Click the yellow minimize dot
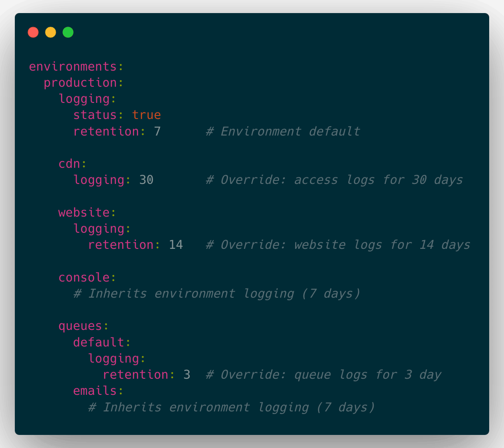The width and height of the screenshot is (504, 448). (51, 32)
